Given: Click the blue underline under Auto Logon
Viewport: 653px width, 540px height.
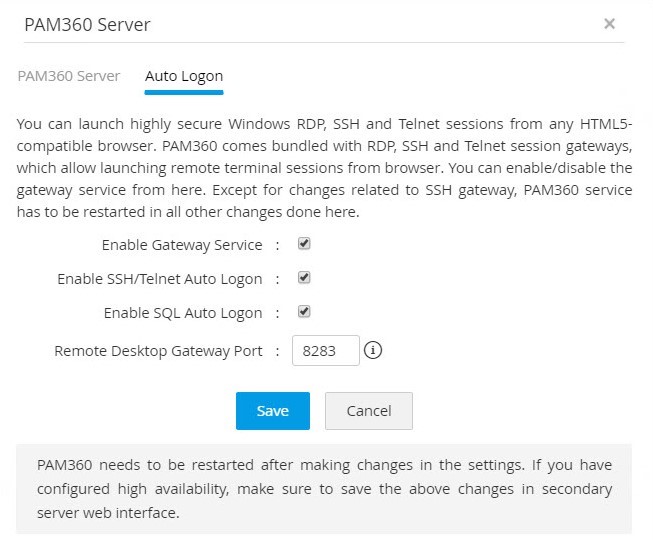Looking at the screenshot, I should (184, 91).
